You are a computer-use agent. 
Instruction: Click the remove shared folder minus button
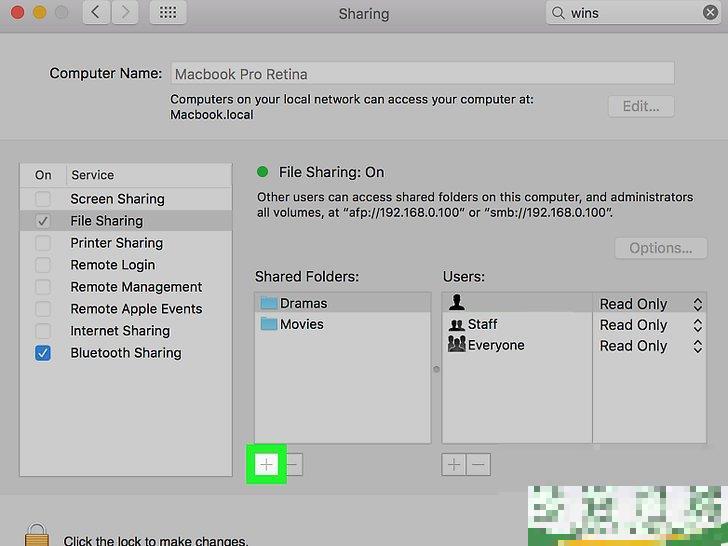(293, 465)
